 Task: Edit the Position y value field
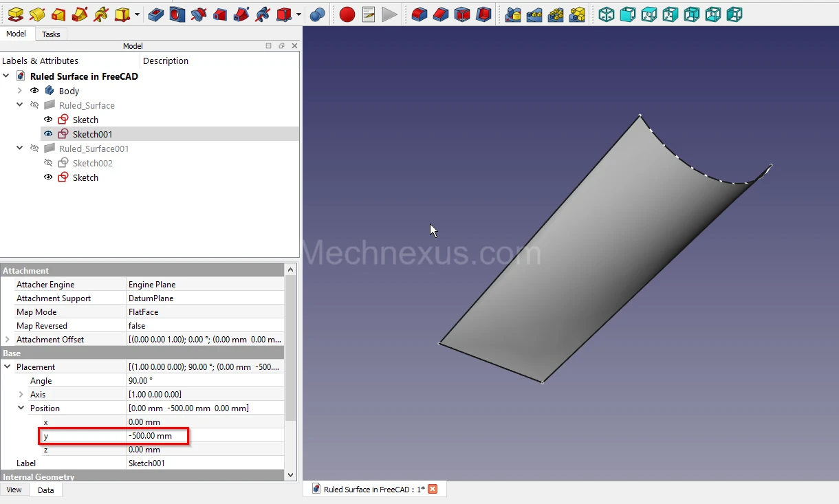pos(205,436)
